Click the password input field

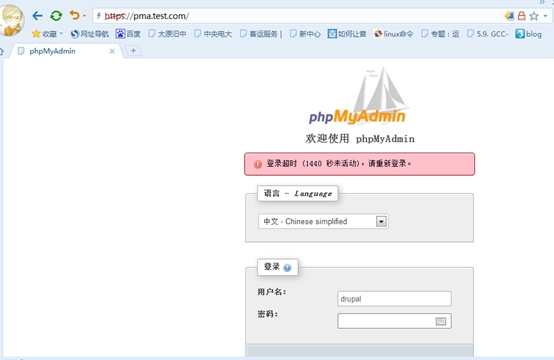click(x=394, y=321)
